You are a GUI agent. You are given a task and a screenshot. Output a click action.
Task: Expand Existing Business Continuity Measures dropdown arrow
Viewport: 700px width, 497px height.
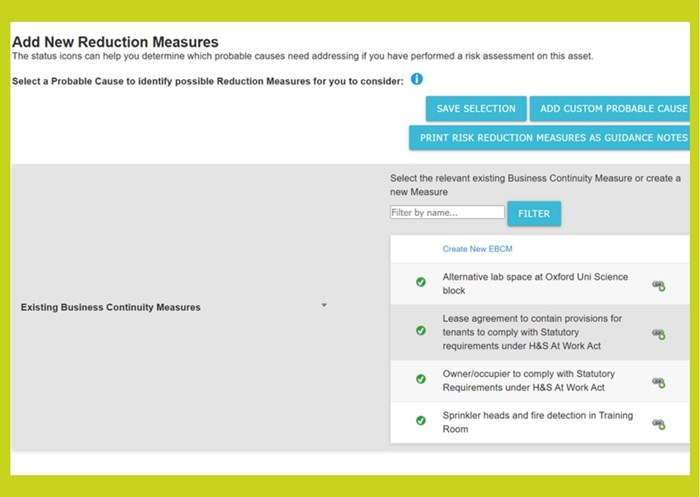324,305
